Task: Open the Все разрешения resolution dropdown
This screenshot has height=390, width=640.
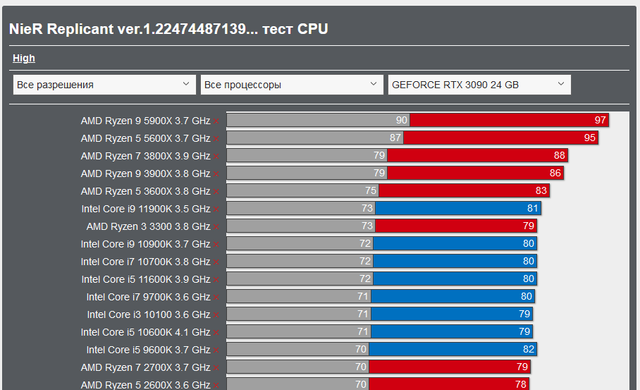Action: 104,85
